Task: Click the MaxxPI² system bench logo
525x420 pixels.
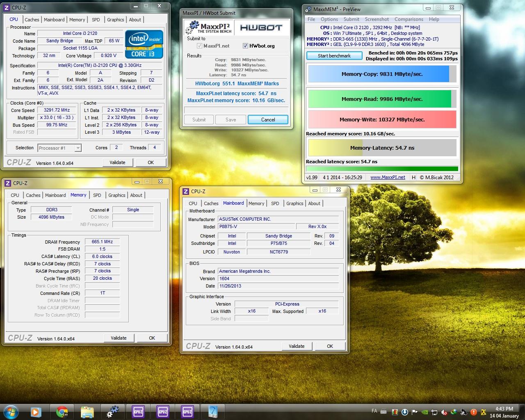Action: tap(208, 28)
